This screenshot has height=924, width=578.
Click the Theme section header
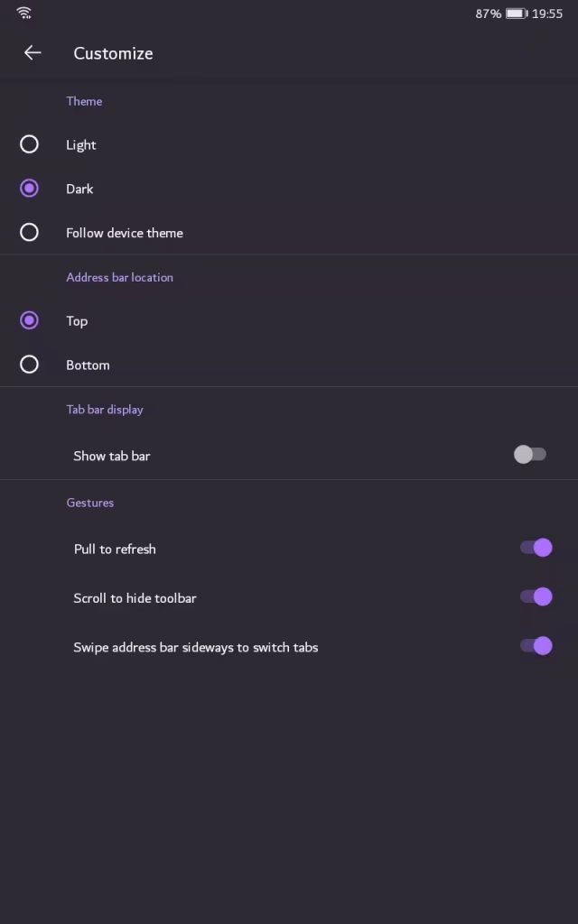pos(84,101)
